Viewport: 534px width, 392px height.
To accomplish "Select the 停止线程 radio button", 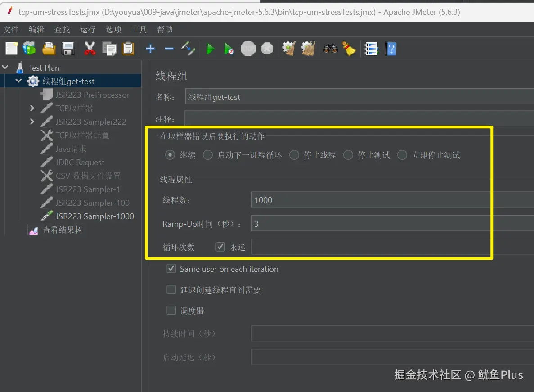I will [294, 155].
